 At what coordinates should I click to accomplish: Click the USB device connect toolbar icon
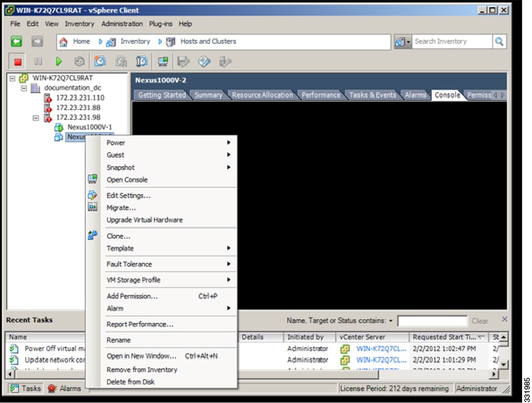point(225,61)
